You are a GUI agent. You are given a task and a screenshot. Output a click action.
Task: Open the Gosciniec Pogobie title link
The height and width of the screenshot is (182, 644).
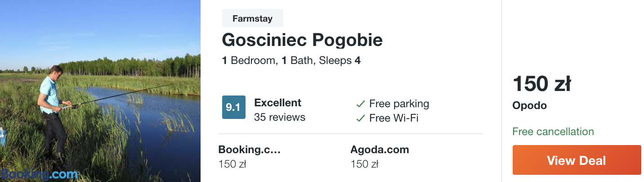pyautogui.click(x=302, y=40)
